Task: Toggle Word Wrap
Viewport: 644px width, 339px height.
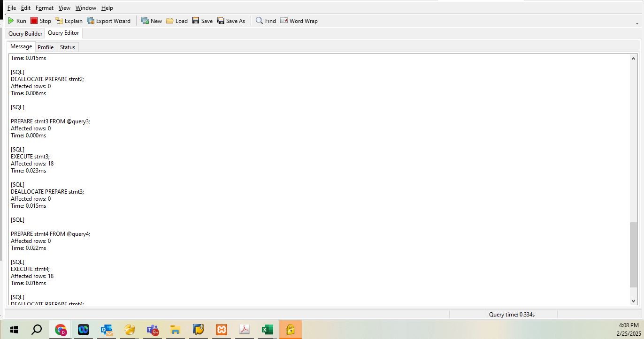Action: click(299, 21)
